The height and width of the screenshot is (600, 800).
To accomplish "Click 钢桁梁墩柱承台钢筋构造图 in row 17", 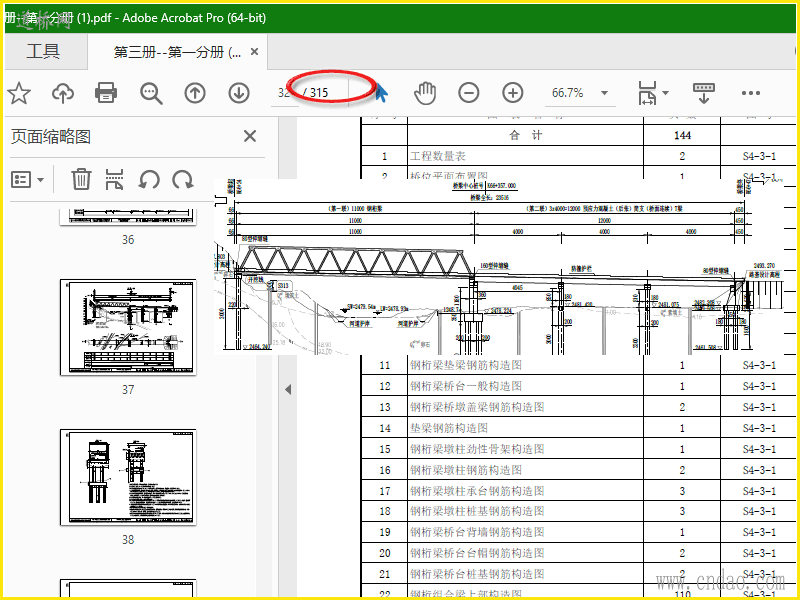I will [x=477, y=491].
